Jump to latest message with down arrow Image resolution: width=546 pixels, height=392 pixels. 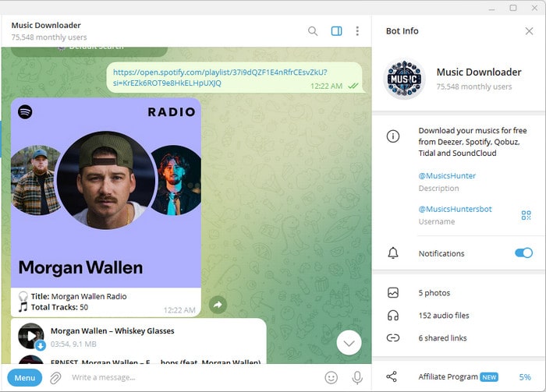click(x=349, y=343)
